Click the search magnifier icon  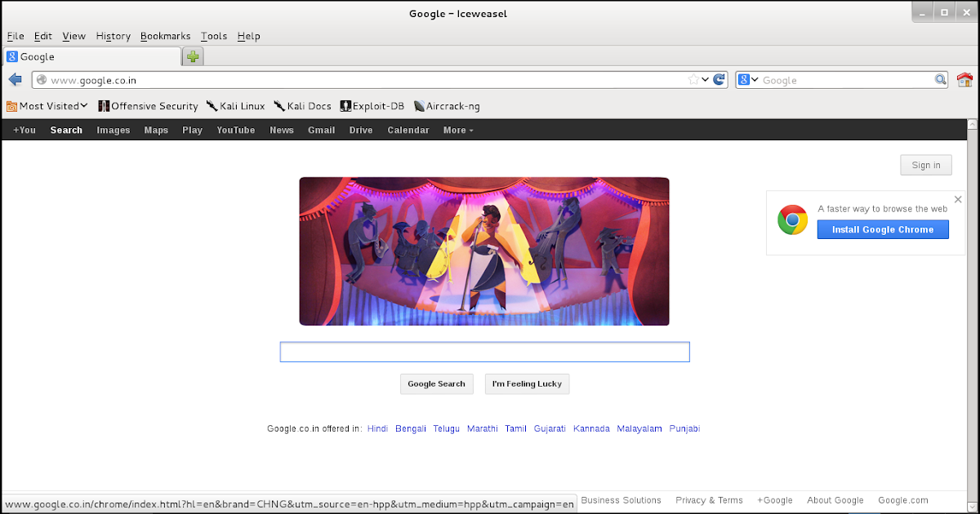pos(941,79)
